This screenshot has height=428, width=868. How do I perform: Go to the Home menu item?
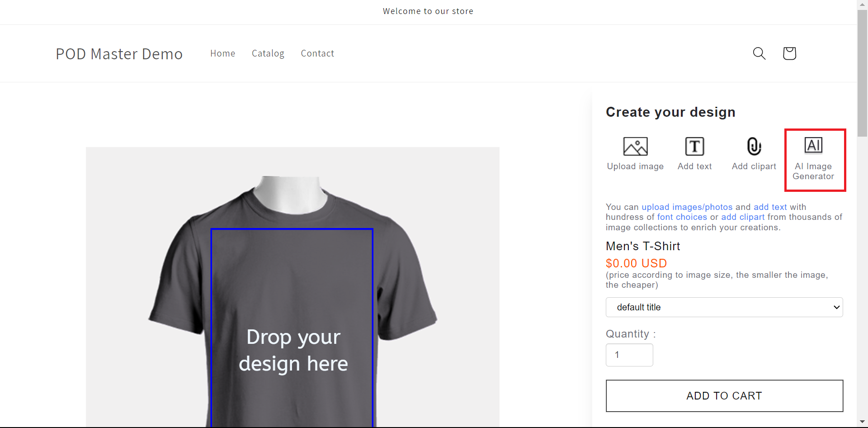[x=223, y=53]
